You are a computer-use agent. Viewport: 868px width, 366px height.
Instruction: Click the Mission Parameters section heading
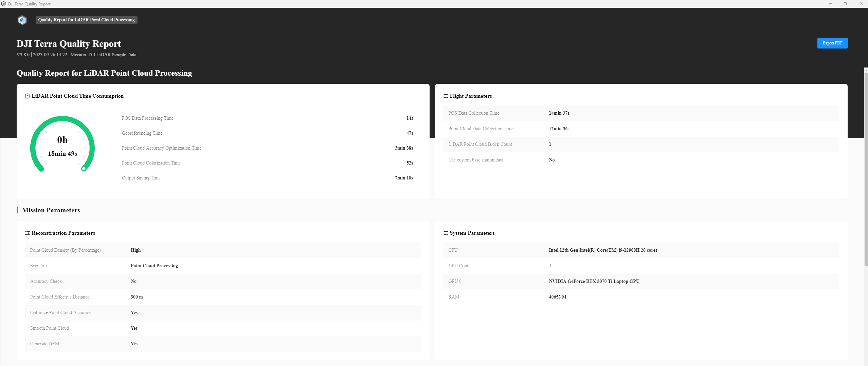click(x=51, y=210)
